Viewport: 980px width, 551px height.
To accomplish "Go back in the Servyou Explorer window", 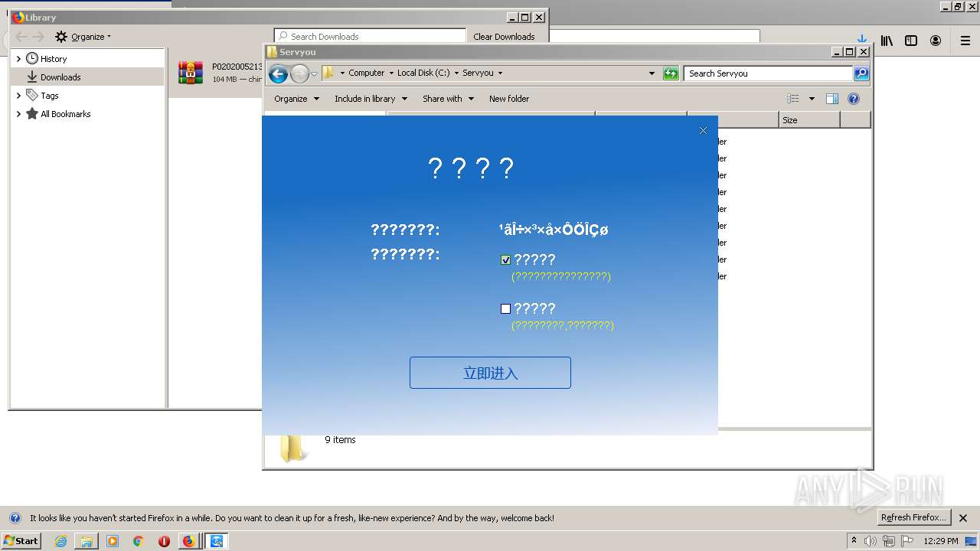I will 279,73.
